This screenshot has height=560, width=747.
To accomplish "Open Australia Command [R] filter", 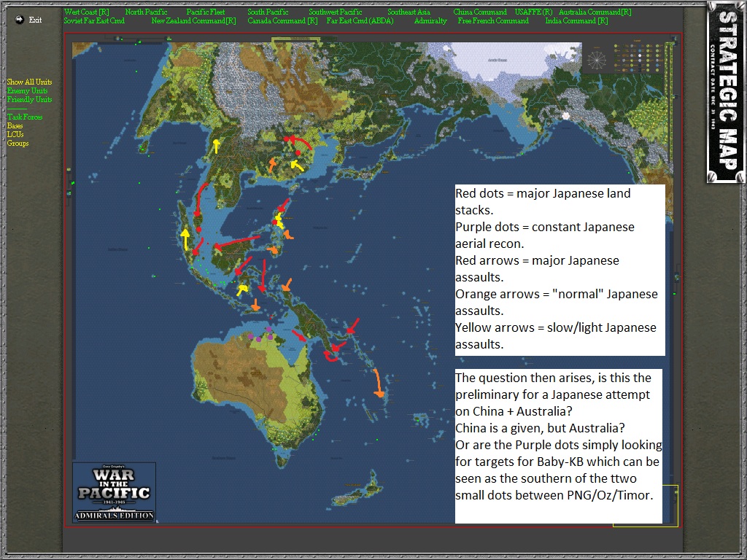I will (595, 12).
